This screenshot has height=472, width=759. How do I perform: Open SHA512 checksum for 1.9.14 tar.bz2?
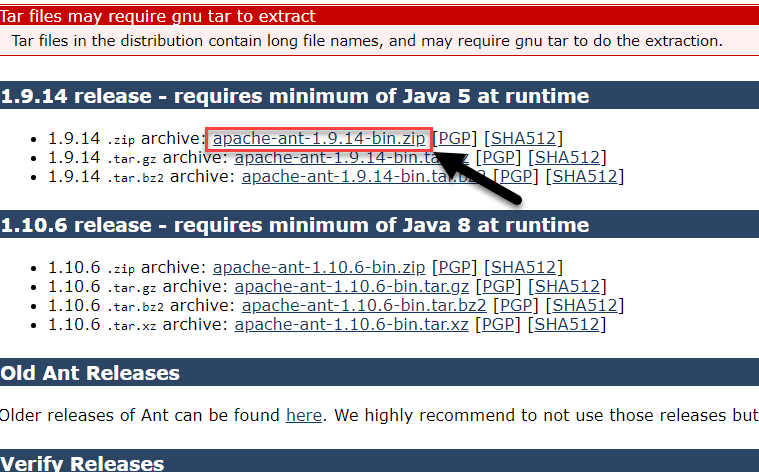click(x=588, y=176)
